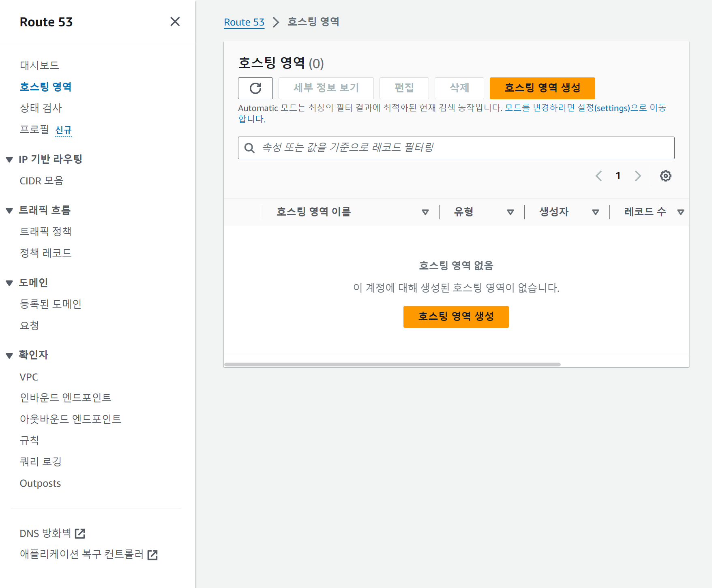Open 대시보드 in the sidebar

[39, 65]
